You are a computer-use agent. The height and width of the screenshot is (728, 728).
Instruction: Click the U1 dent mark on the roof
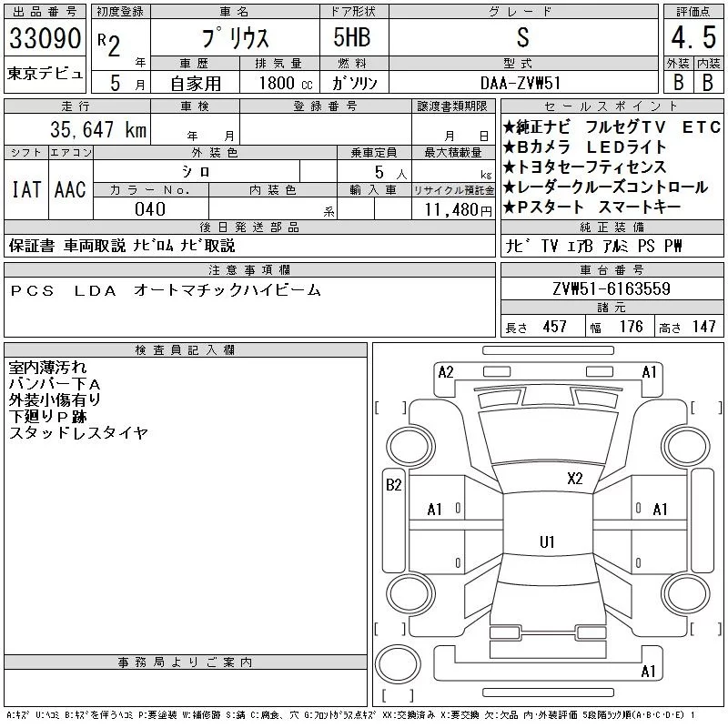pyautogui.click(x=547, y=541)
